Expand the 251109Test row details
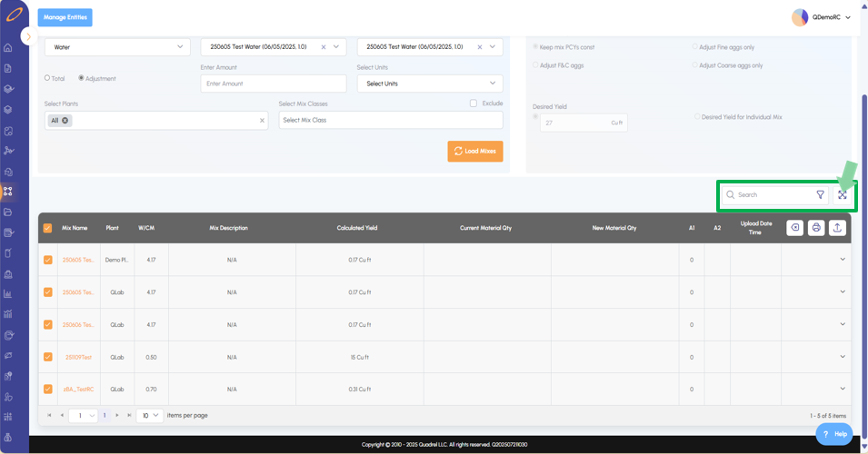The height and width of the screenshot is (454, 868). [x=843, y=357]
